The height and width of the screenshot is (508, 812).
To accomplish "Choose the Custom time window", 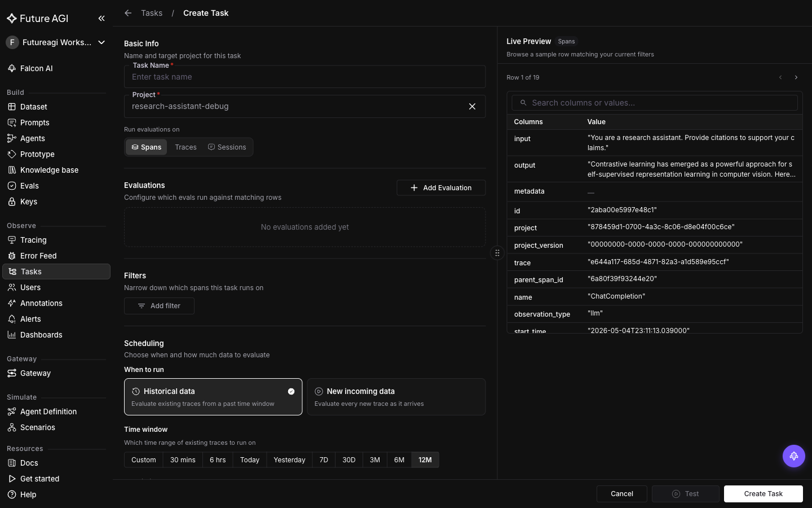I will pos(144,460).
